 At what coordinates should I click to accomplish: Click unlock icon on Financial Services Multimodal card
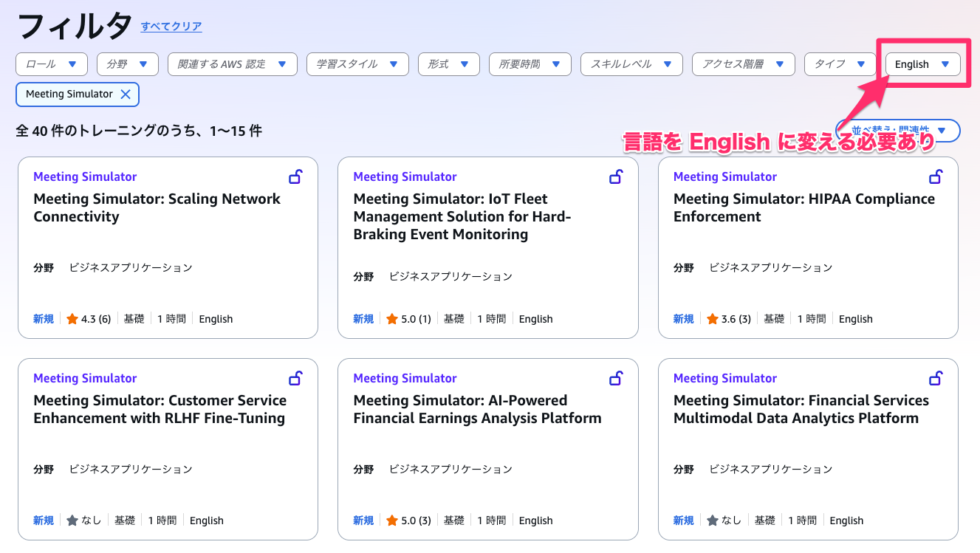point(936,378)
